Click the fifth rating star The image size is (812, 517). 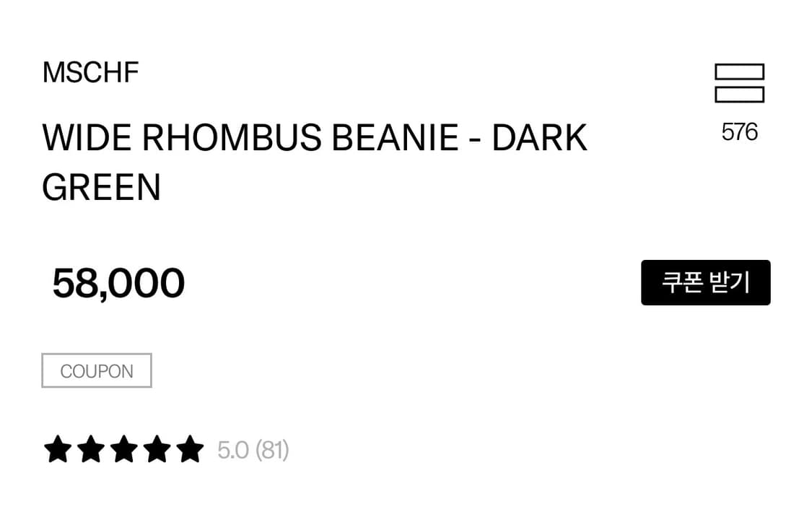[x=190, y=449]
